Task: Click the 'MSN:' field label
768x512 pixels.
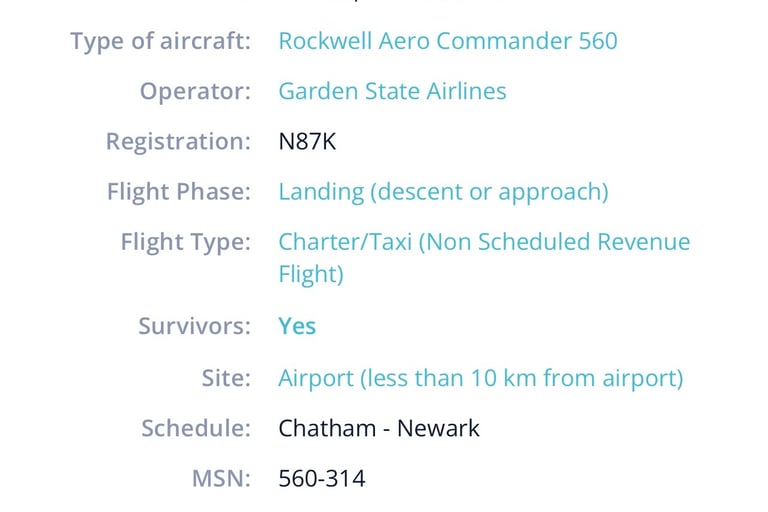Action: click(221, 479)
